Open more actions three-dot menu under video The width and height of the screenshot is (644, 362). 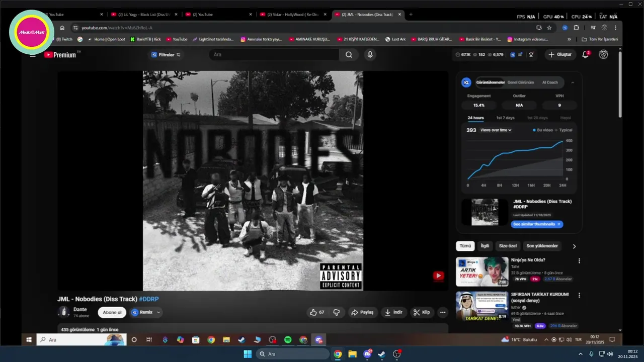(x=443, y=312)
